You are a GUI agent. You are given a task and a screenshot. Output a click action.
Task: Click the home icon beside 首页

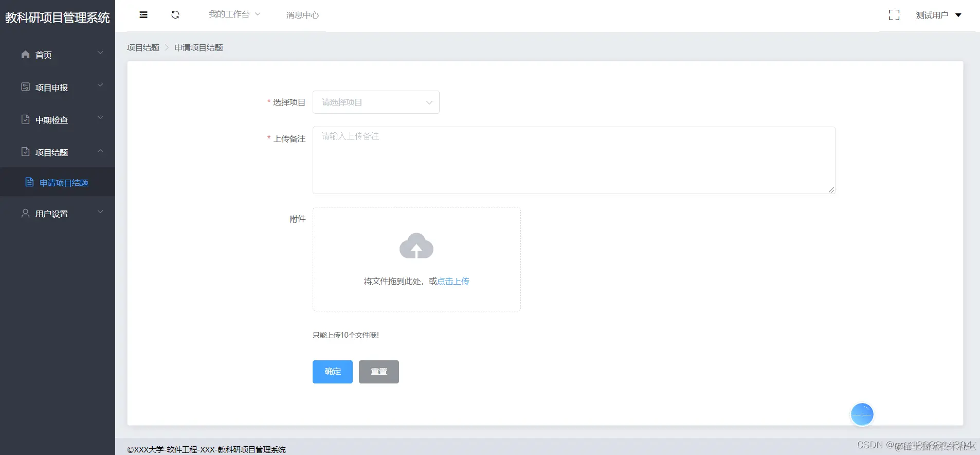pyautogui.click(x=25, y=55)
